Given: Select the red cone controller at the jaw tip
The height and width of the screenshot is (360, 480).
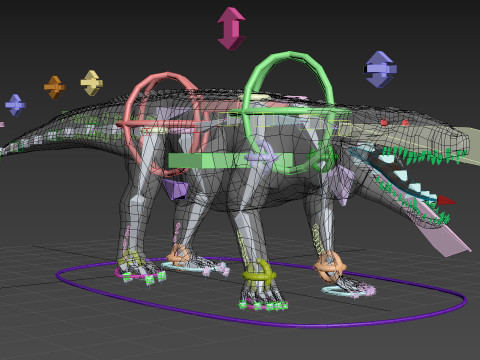Looking at the screenshot, I should point(446,200).
